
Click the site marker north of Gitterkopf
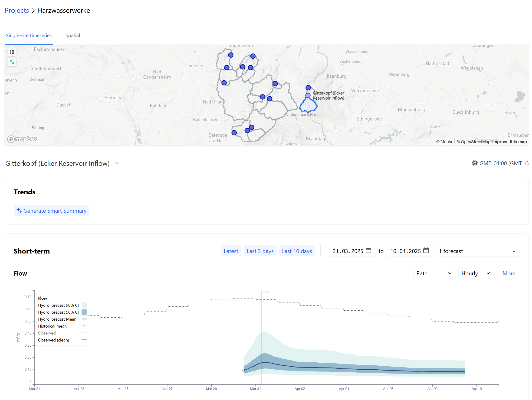point(308,88)
